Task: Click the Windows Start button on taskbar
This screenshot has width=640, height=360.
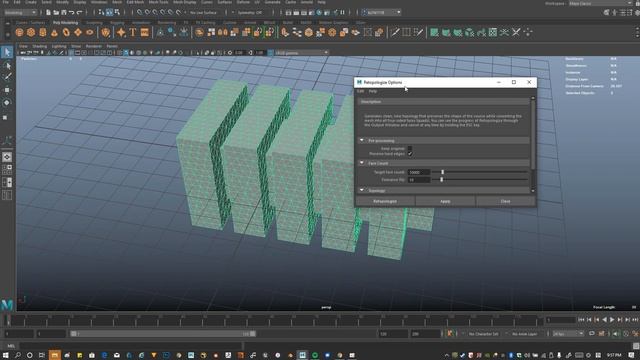Action: click(x=6, y=356)
